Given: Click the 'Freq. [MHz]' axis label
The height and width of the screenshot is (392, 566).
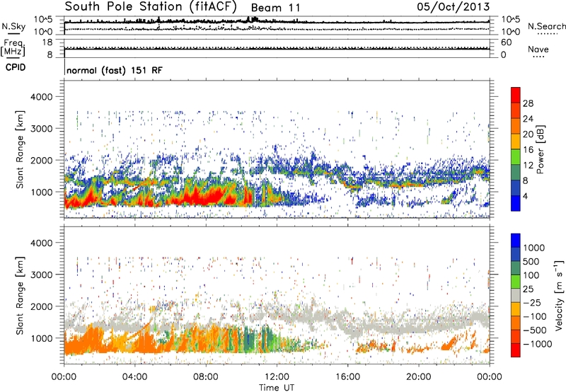Looking at the screenshot, I should 13,48.
